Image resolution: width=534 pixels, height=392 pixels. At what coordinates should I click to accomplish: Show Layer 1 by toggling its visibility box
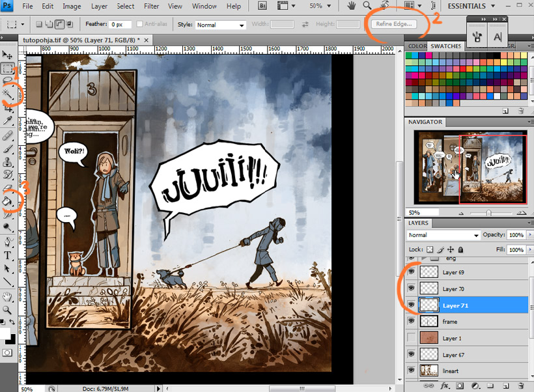click(411, 338)
